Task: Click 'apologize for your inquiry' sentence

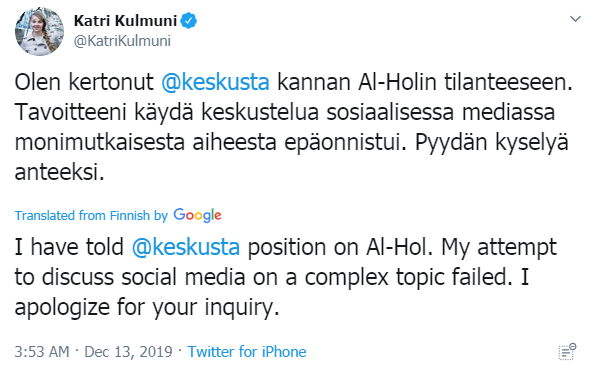Action: (147, 307)
